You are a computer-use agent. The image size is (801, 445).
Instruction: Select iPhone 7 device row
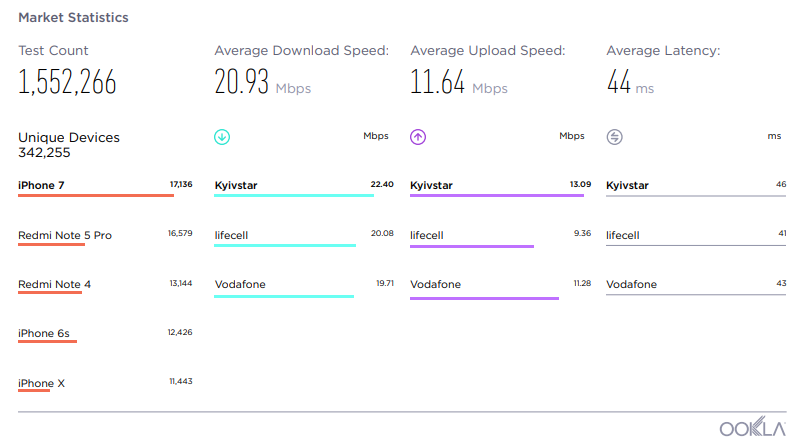pos(105,186)
